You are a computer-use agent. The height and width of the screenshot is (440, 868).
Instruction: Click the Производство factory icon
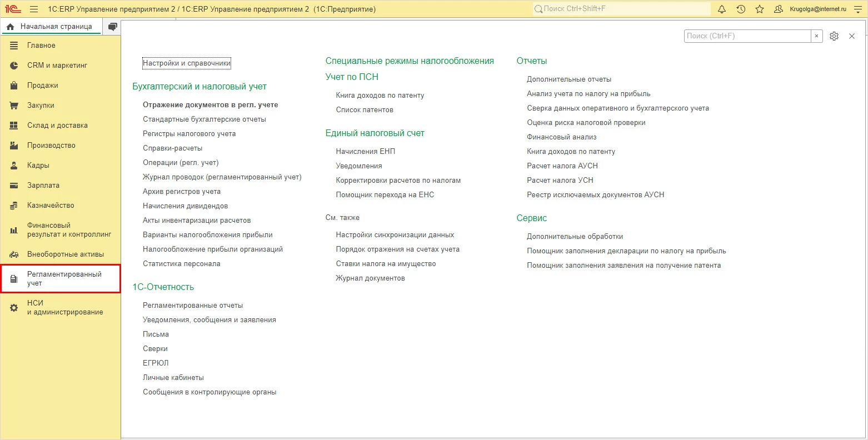14,146
